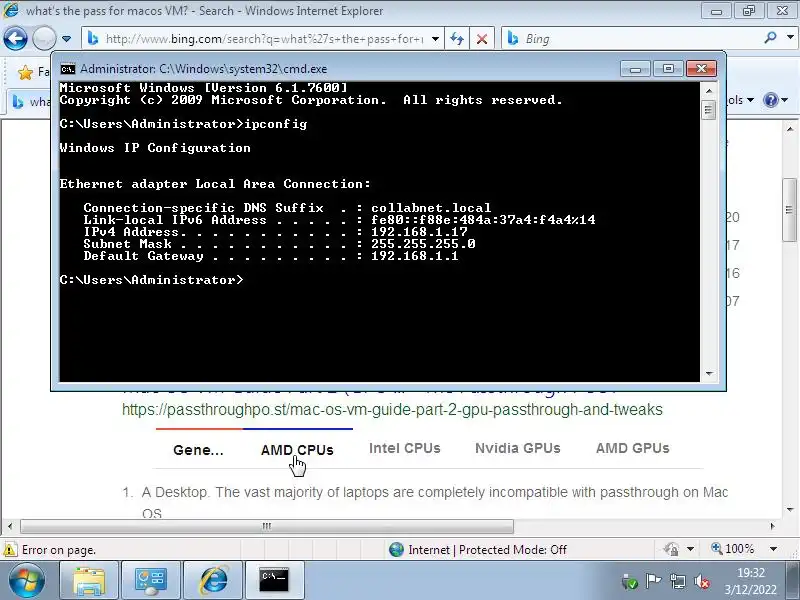800x600 pixels.
Task: Click the IPv4 Address 192.168.1.17 line
Action: pyautogui.click(x=276, y=232)
